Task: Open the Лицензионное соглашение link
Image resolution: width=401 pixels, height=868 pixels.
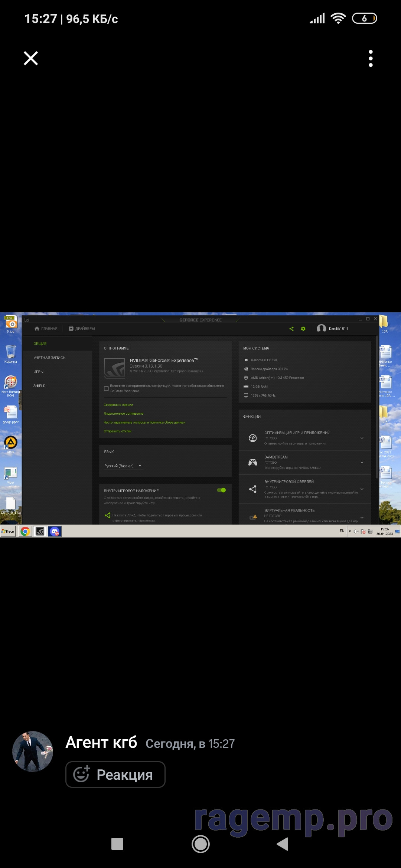Action: 124,414
